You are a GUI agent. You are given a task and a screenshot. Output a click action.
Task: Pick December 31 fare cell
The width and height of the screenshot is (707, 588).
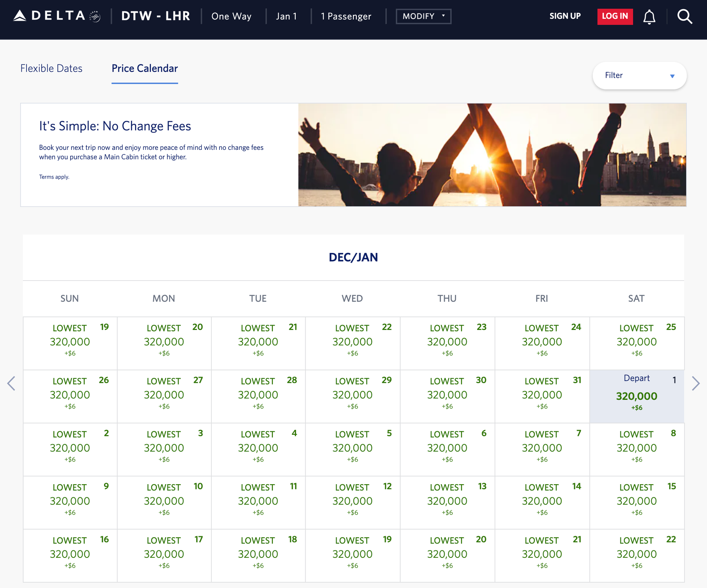[x=542, y=396]
